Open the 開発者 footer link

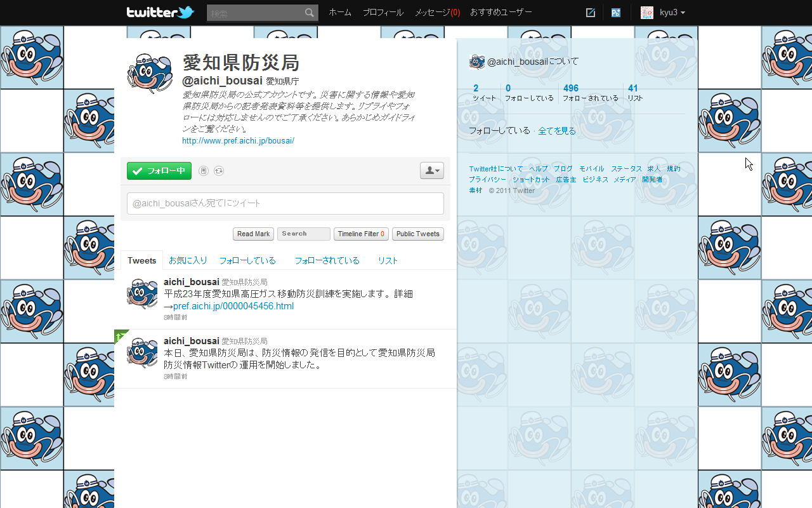(652, 180)
